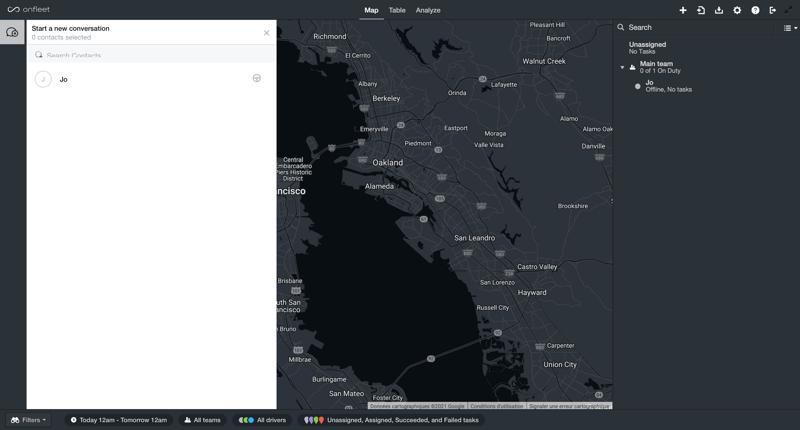The width and height of the screenshot is (800, 430).
Task: Switch to the Table tab
Action: click(x=397, y=10)
